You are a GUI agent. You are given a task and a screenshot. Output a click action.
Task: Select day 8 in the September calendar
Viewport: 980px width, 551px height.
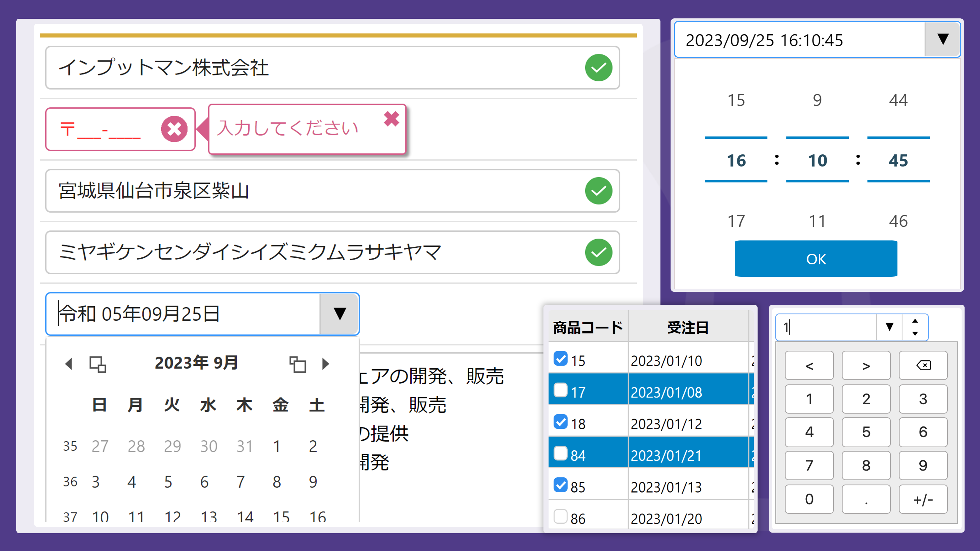(x=276, y=482)
